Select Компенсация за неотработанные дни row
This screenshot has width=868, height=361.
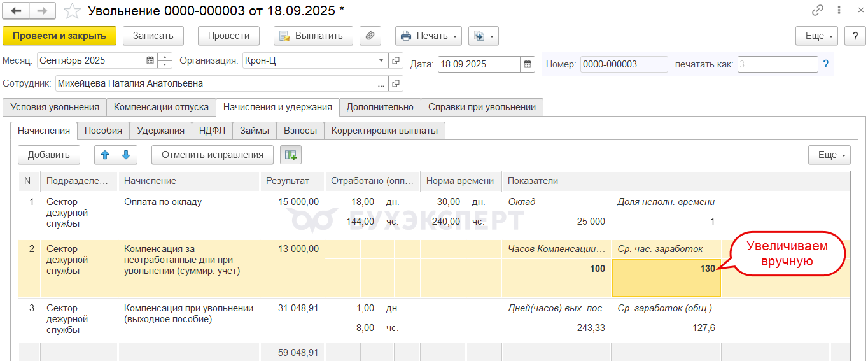click(434, 269)
